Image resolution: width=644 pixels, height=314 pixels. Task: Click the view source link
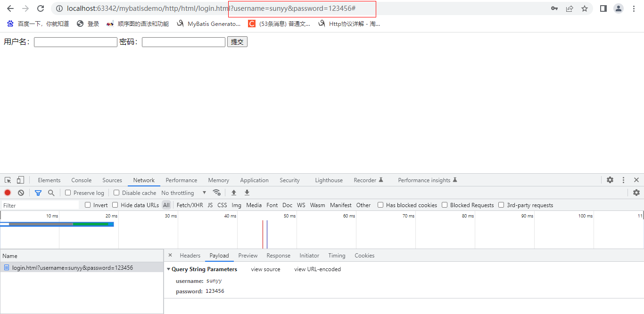pyautogui.click(x=265, y=269)
